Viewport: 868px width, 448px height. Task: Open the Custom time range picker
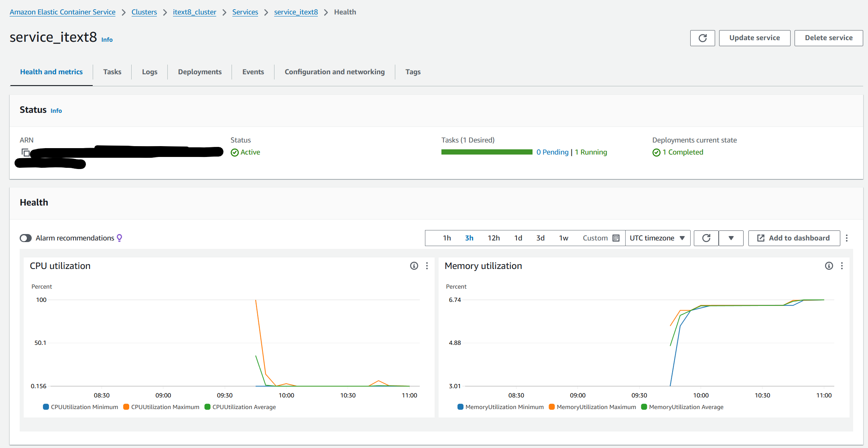point(601,238)
